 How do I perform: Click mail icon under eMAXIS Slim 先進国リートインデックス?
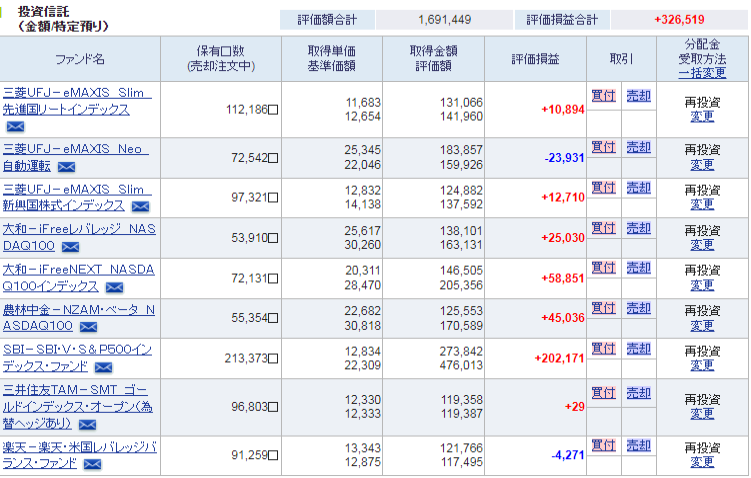pyautogui.click(x=15, y=126)
